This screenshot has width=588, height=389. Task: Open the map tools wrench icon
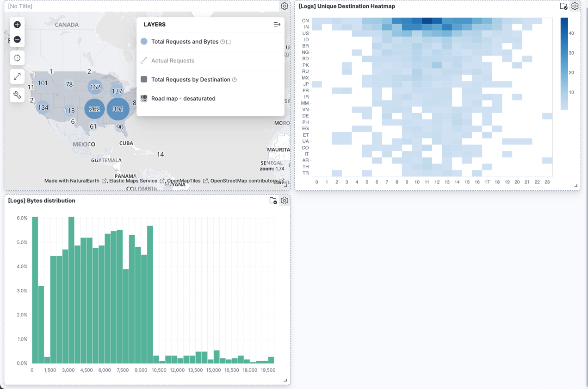(17, 95)
